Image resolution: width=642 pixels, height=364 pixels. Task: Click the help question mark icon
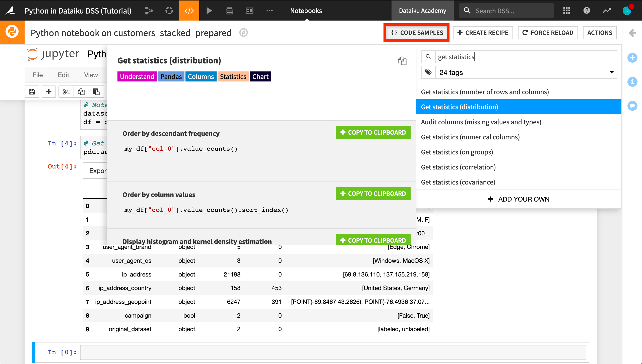[587, 11]
